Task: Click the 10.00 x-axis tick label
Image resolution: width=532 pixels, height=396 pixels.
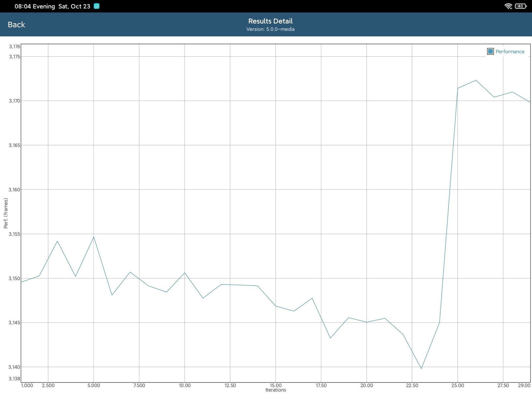Action: coord(185,385)
